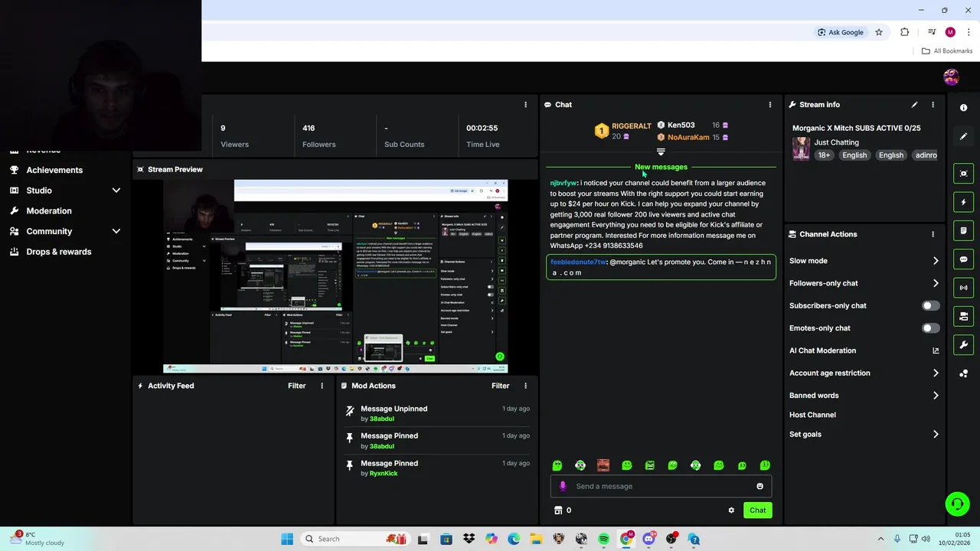Bookmark this page with star icon

(879, 32)
